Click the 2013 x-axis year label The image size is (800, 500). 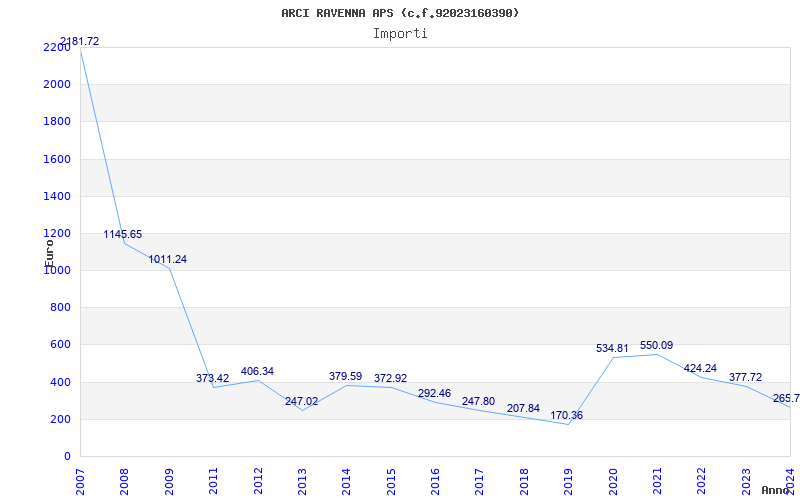302,481
